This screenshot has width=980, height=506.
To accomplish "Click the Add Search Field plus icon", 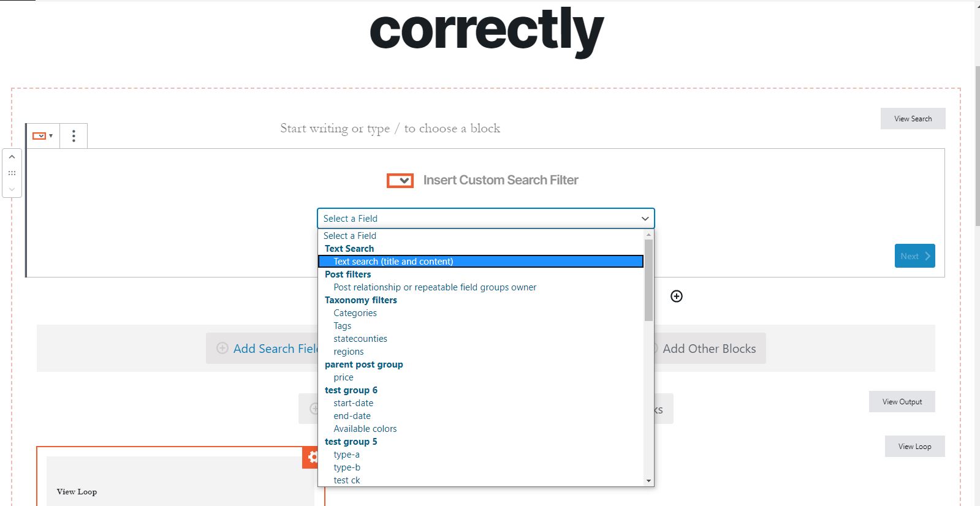I will pyautogui.click(x=222, y=348).
